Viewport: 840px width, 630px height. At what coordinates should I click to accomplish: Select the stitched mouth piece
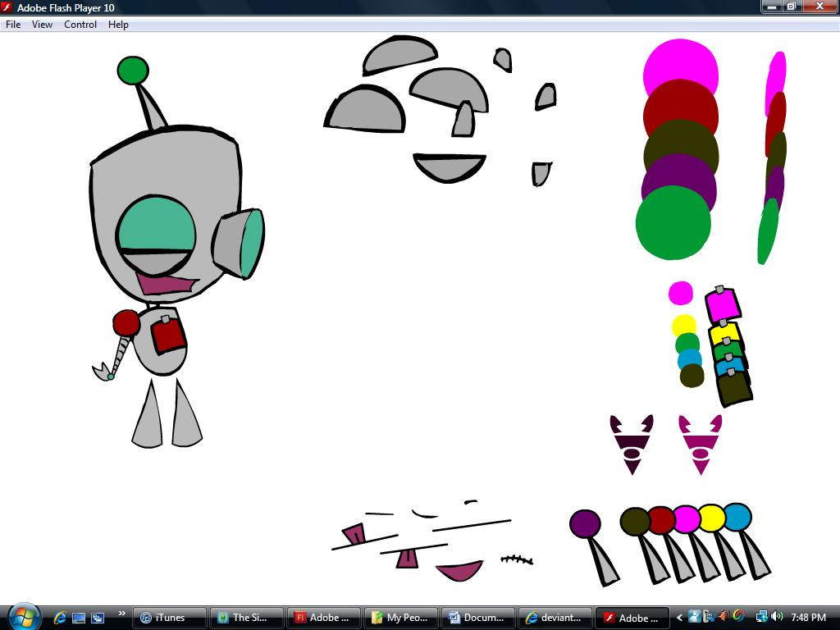[517, 559]
